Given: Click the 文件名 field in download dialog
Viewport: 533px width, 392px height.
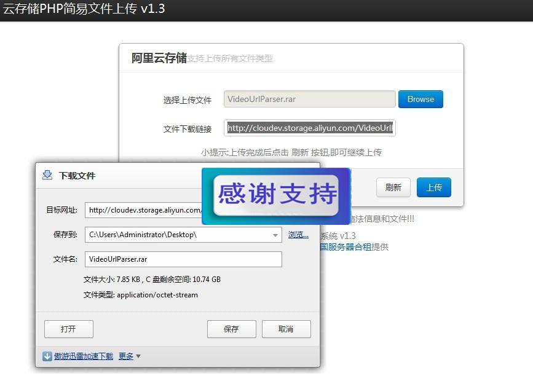Looking at the screenshot, I should [183, 259].
